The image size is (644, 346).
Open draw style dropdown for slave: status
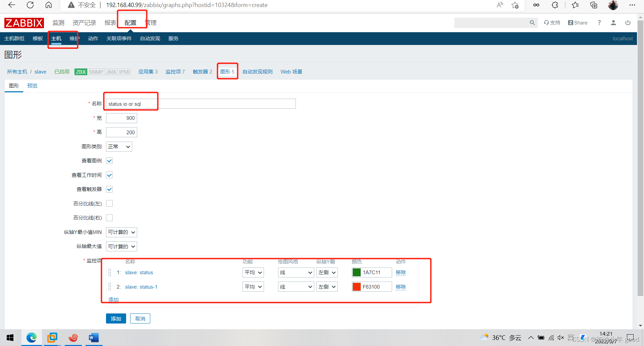[296, 273]
